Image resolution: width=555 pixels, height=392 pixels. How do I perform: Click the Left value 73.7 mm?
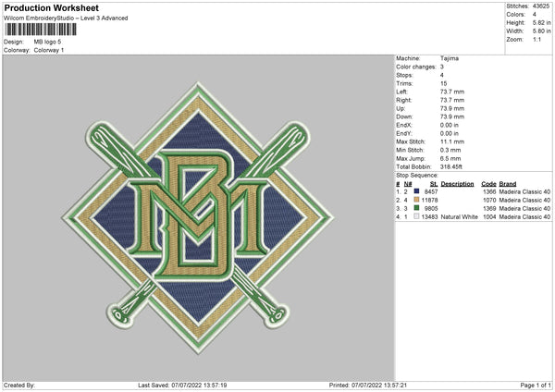(x=452, y=92)
